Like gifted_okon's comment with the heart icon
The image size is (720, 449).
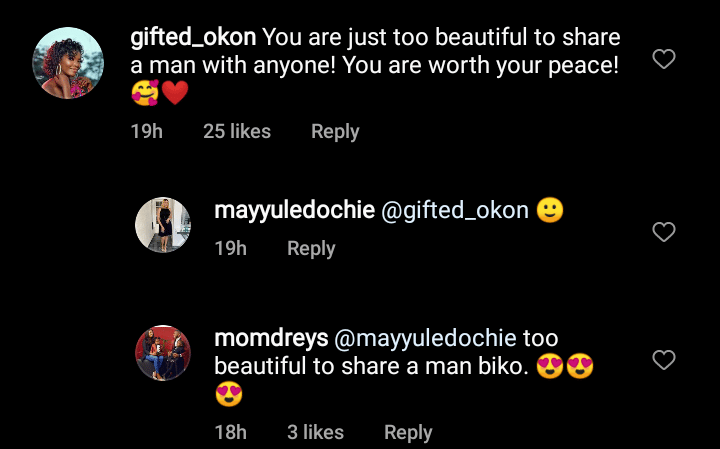(x=664, y=59)
